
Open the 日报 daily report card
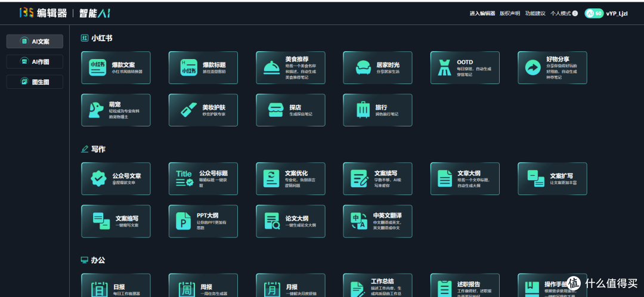tap(116, 286)
